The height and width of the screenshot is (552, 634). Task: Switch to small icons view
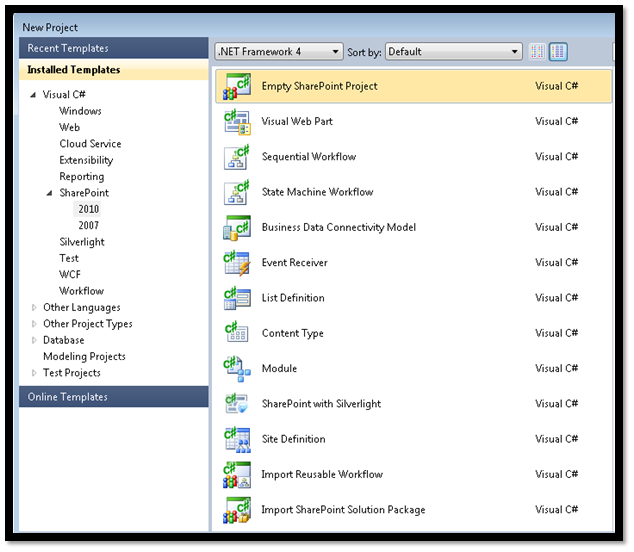pyautogui.click(x=537, y=52)
